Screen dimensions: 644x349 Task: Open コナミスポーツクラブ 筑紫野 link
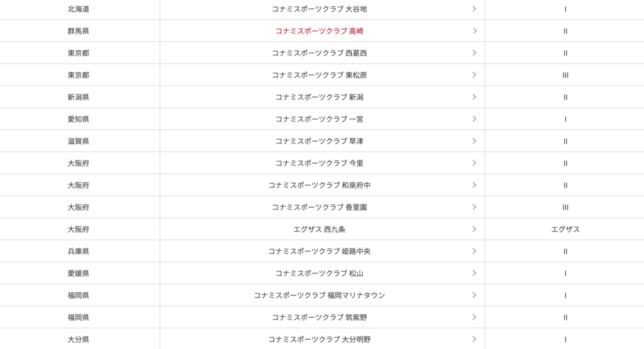point(319,318)
